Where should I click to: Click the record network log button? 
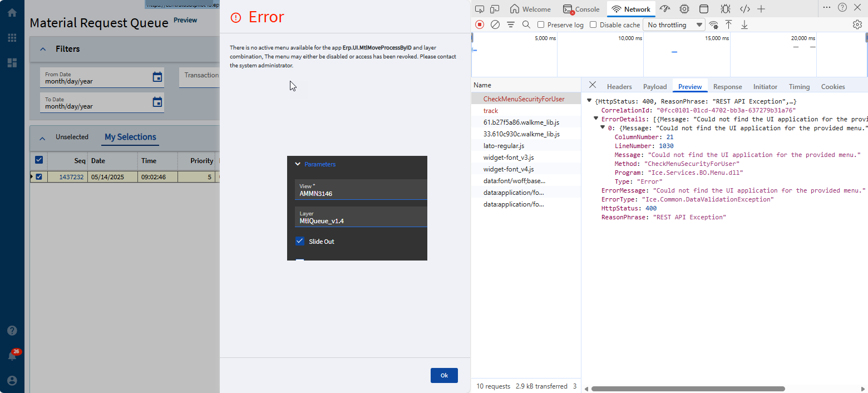coord(480,24)
